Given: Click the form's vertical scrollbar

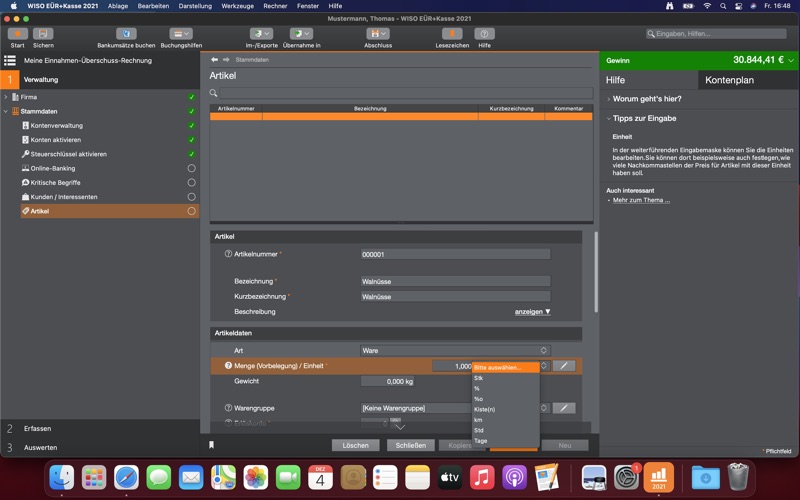Looking at the screenshot, I should click(595, 272).
